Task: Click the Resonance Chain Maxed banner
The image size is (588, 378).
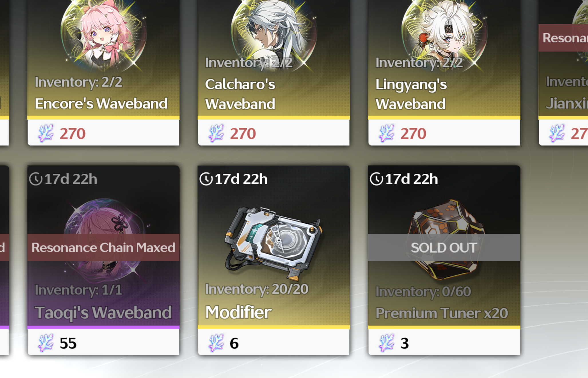Action: [103, 247]
